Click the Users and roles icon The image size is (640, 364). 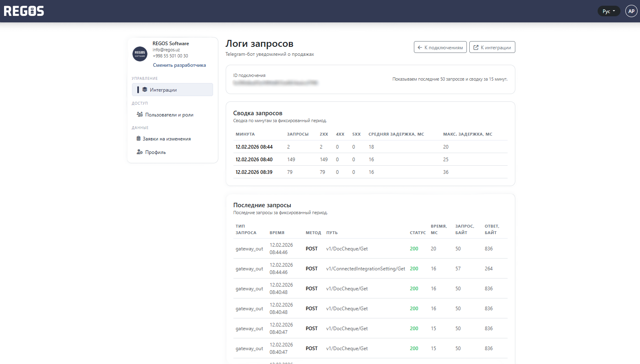[140, 114]
